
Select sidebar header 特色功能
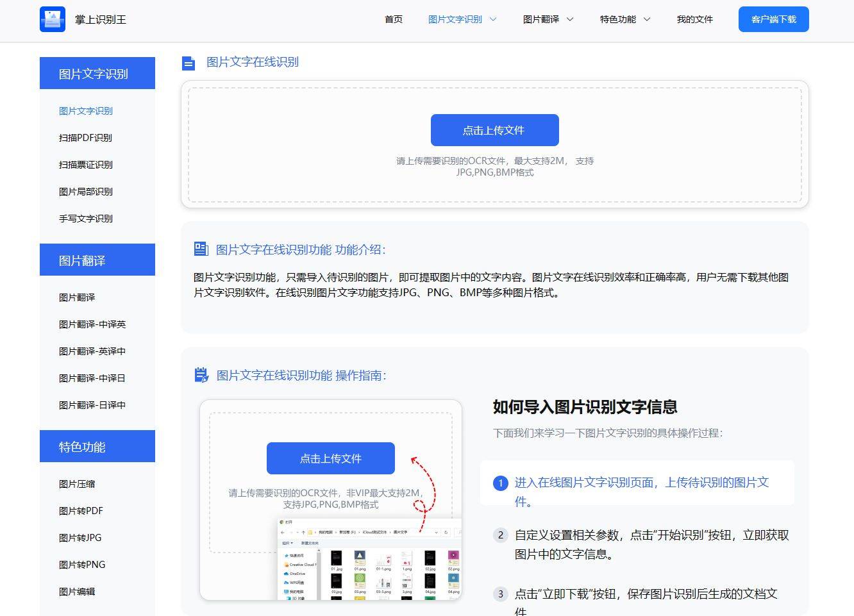97,446
